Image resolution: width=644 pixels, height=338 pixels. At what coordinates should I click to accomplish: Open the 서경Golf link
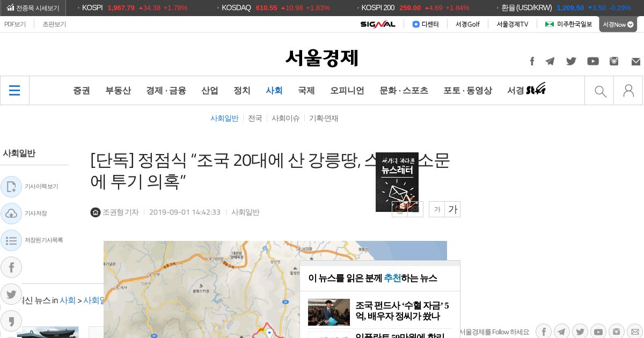click(467, 24)
